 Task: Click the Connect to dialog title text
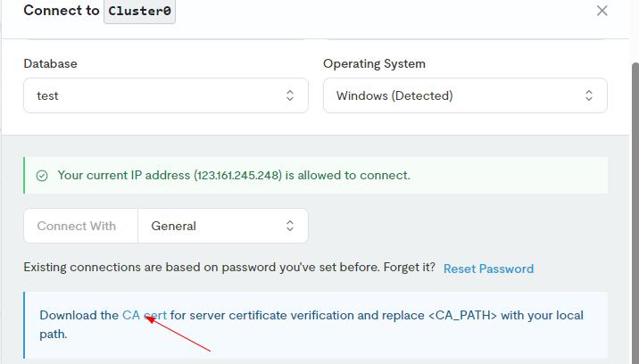tap(61, 11)
